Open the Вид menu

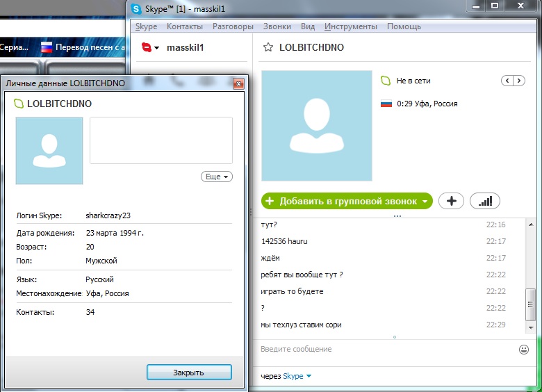[308, 26]
